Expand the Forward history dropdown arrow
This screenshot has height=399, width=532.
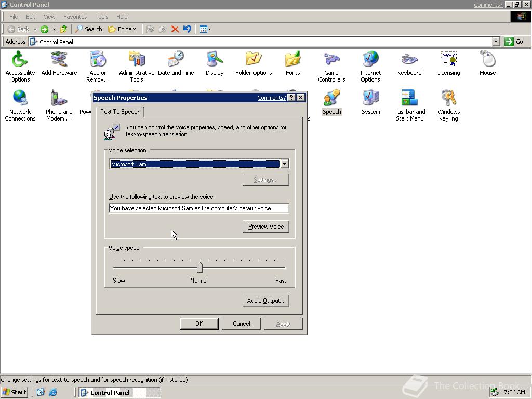click(x=54, y=29)
